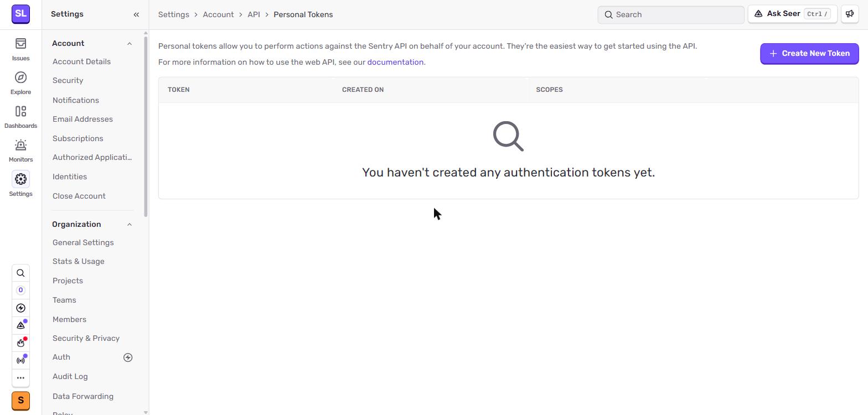Click Personal Tokens breadcrumb

pos(303,14)
